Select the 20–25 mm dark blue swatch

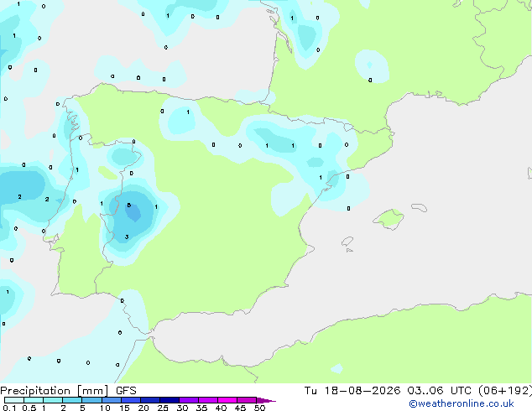click(150, 400)
